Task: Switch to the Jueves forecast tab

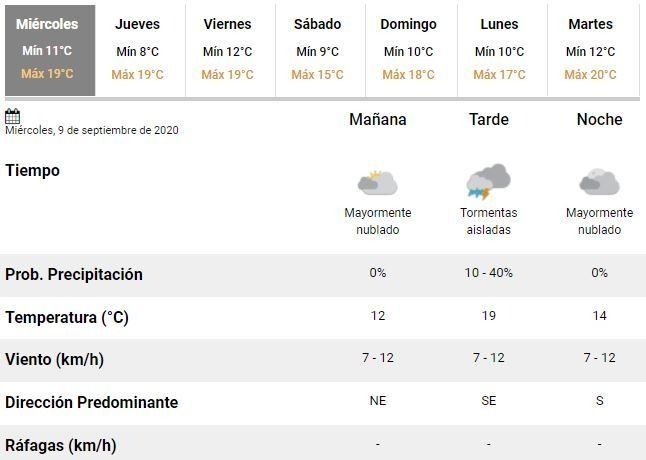Action: point(137,50)
